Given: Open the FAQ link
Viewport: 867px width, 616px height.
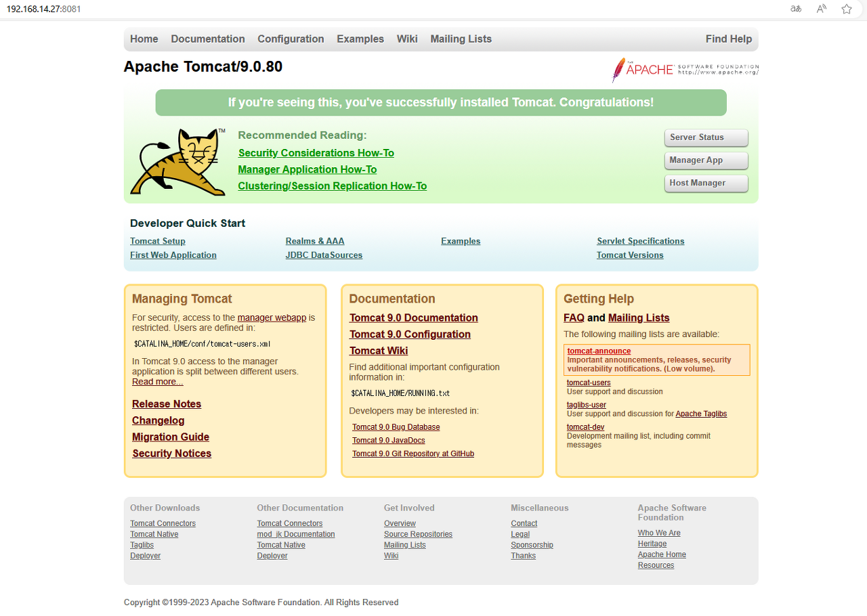Looking at the screenshot, I should [574, 318].
